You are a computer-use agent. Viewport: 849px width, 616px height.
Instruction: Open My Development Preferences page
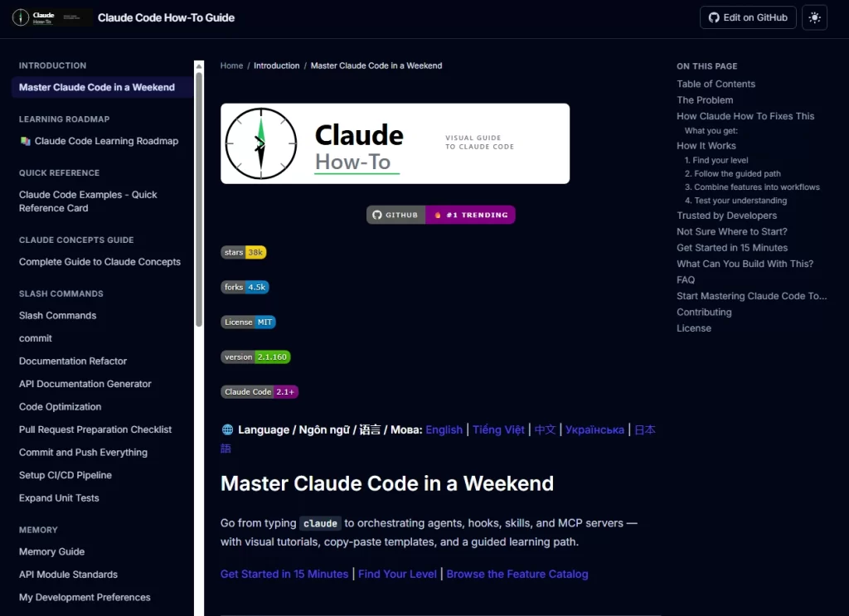click(85, 597)
